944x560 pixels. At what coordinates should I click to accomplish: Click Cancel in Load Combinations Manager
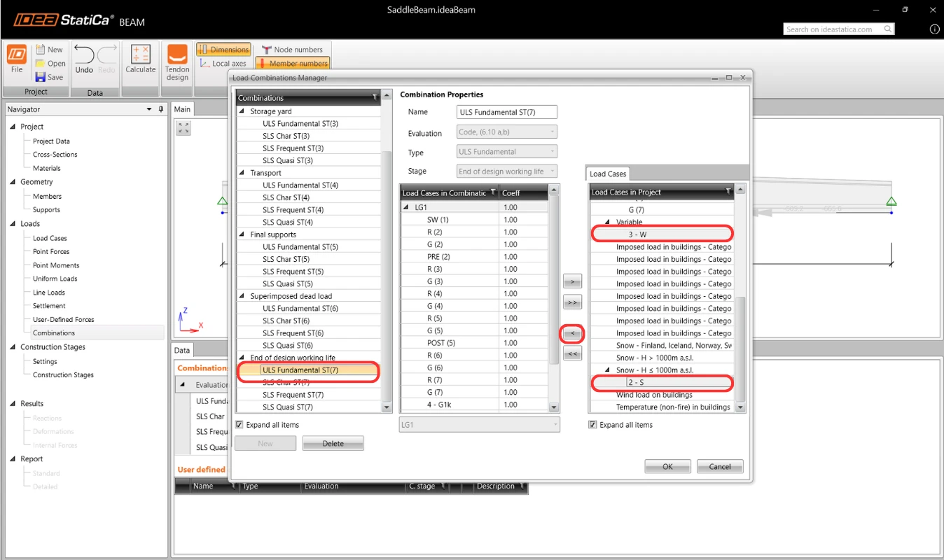(x=720, y=466)
